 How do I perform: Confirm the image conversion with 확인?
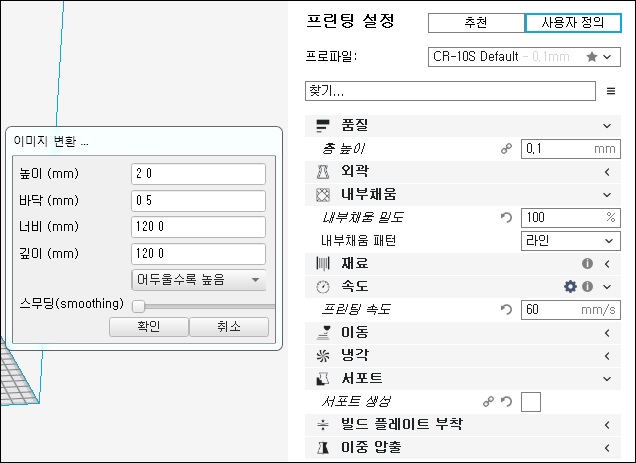point(149,327)
